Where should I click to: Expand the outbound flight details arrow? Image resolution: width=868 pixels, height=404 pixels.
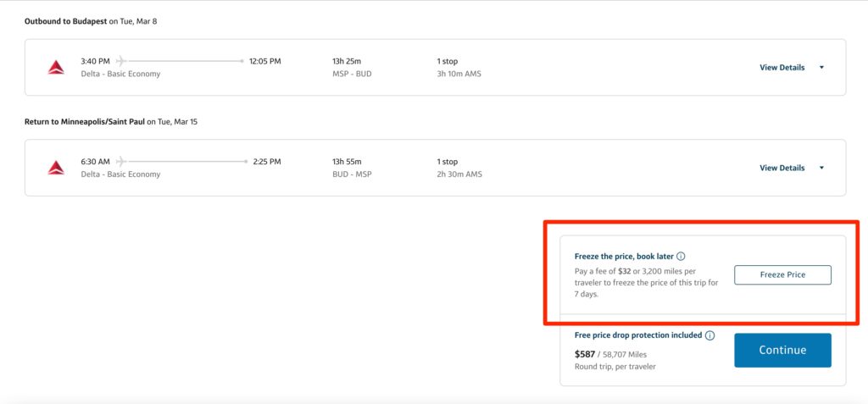tap(821, 68)
